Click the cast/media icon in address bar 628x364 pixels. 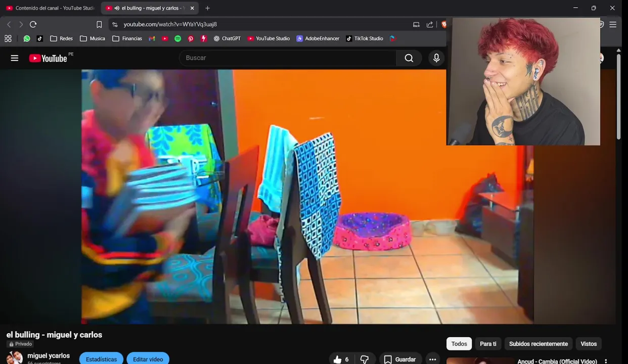[416, 24]
